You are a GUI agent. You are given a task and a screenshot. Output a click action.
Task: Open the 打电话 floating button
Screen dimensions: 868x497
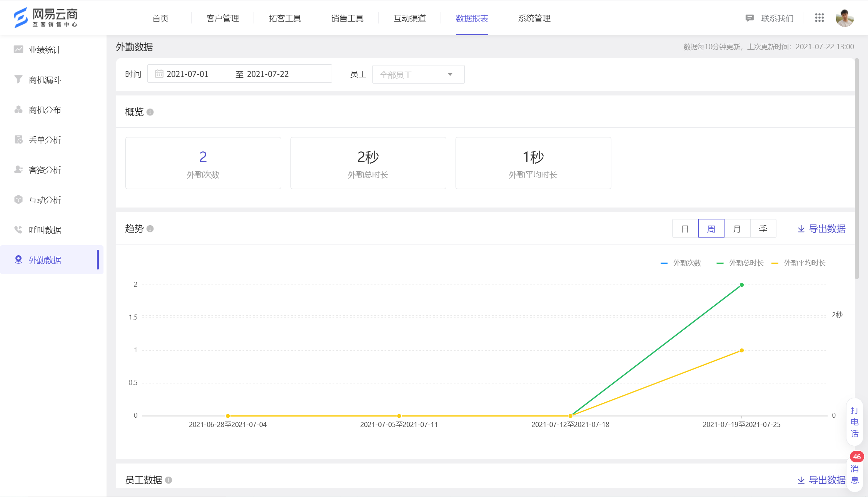(x=855, y=422)
